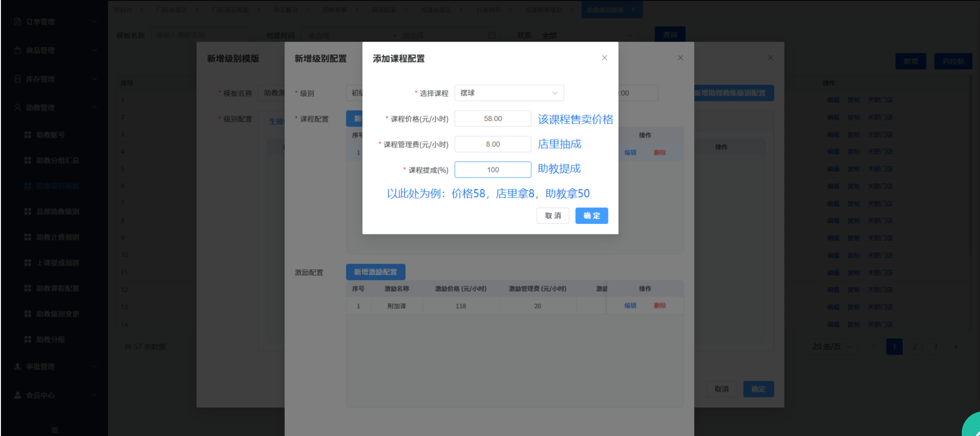Go to page 2 in pagination
Viewport: 980px width, 436px height.
click(915, 347)
